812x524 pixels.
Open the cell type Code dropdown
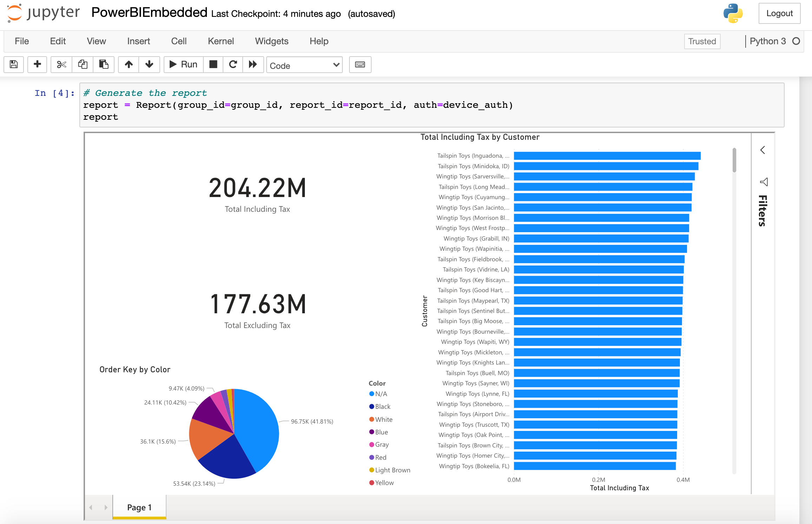[304, 65]
